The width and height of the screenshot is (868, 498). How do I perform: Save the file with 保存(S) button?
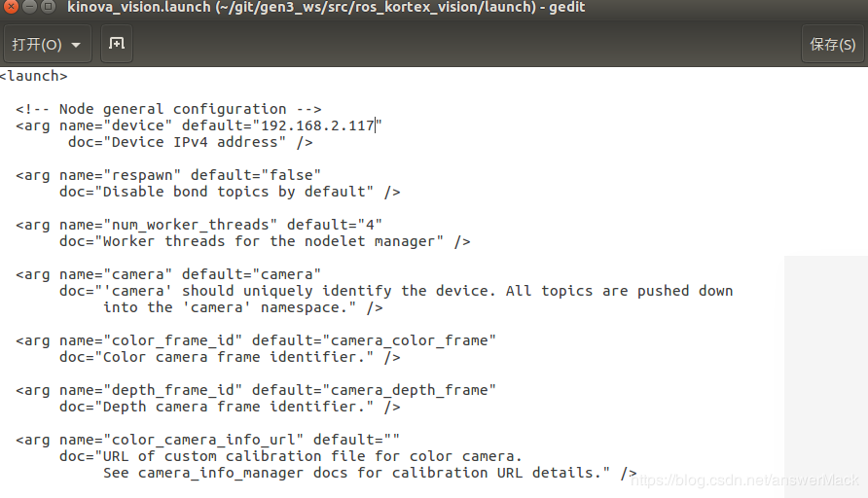coord(833,44)
